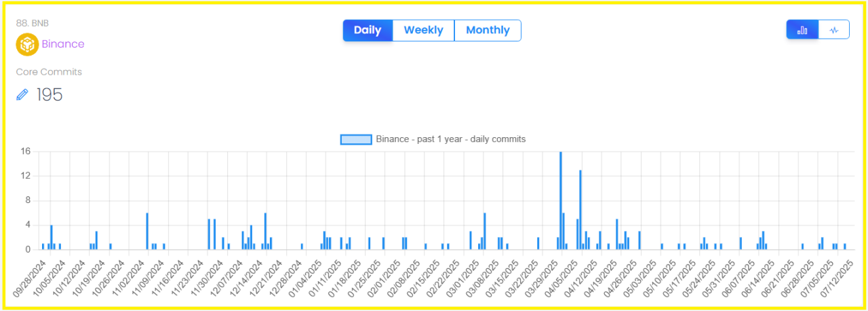The height and width of the screenshot is (311, 868).
Task: Click the 6-commit bar near 03/08/2025
Action: point(485,231)
